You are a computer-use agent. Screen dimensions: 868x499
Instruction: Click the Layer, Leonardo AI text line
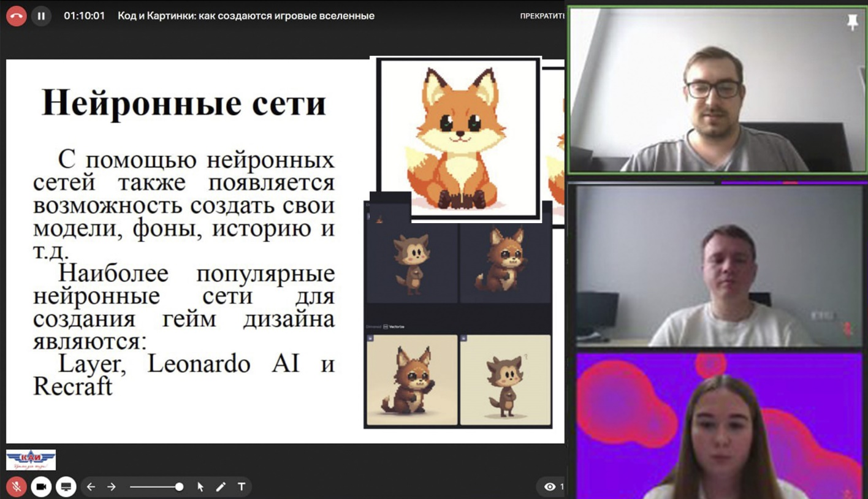[196, 364]
